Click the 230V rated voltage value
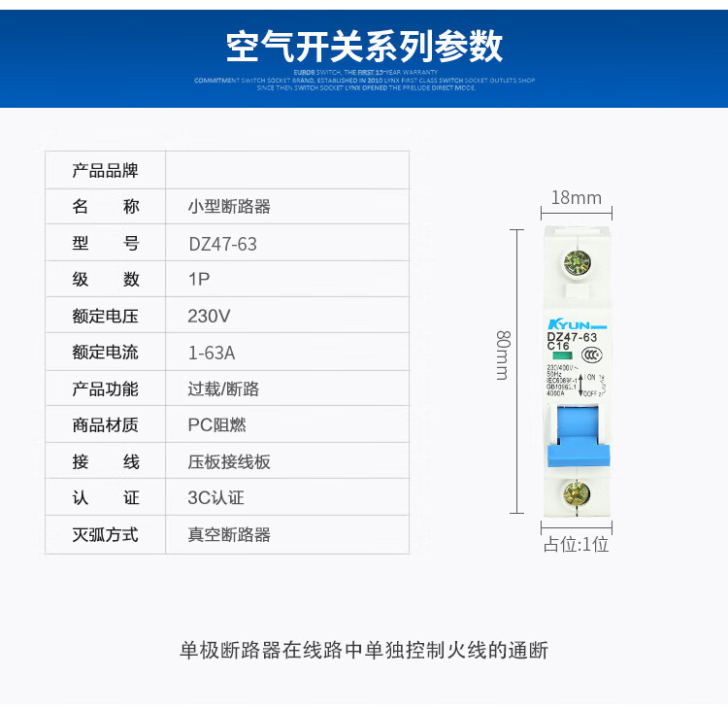Image resolution: width=728 pixels, height=710 pixels. 209,317
